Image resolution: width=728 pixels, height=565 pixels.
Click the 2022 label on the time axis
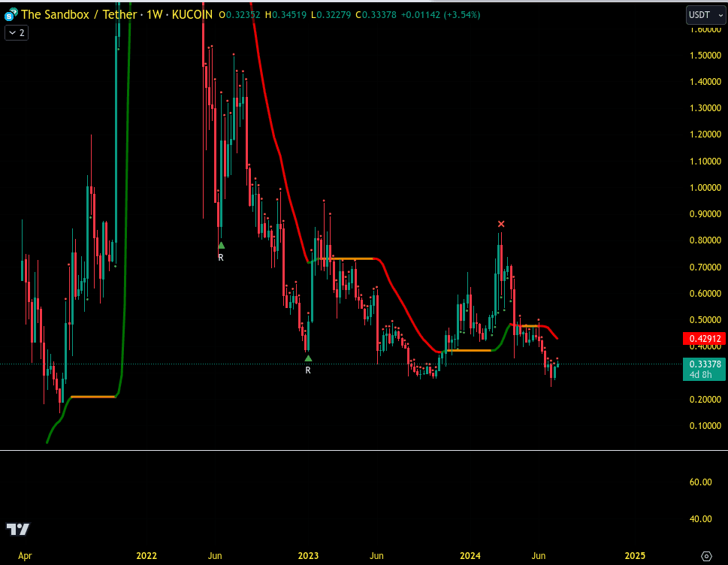(x=147, y=556)
